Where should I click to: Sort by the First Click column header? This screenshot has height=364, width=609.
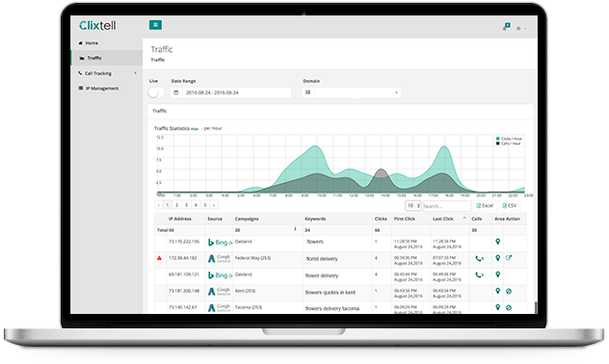pyautogui.click(x=405, y=219)
